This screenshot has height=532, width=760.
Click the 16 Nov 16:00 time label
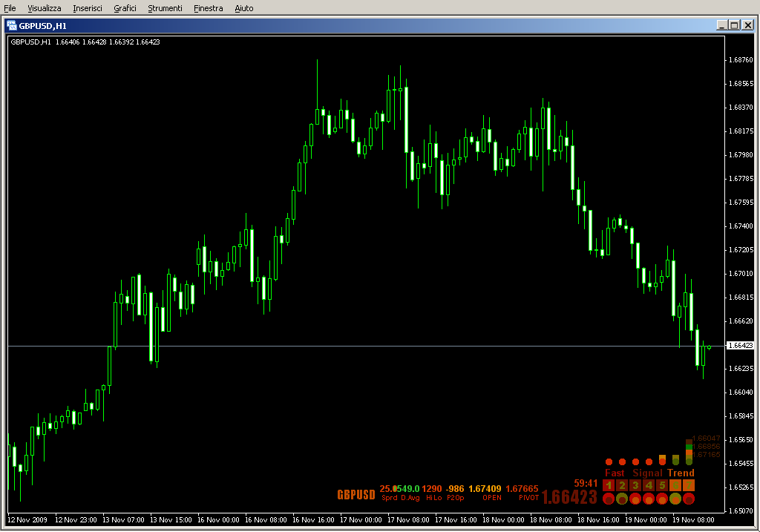(x=313, y=520)
